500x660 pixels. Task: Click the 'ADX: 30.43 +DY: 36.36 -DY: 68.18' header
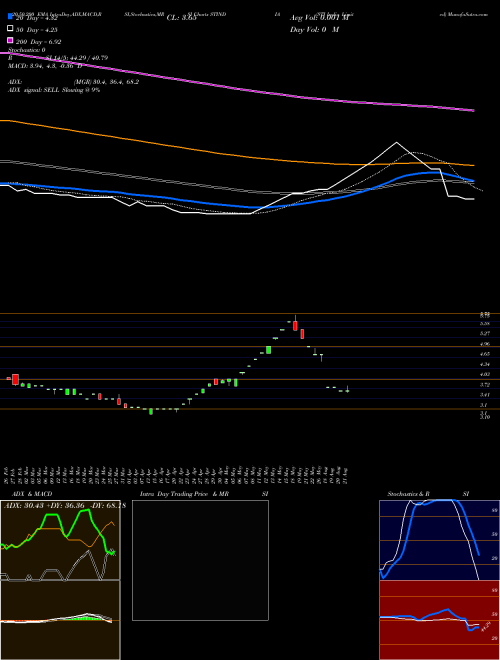(65, 505)
